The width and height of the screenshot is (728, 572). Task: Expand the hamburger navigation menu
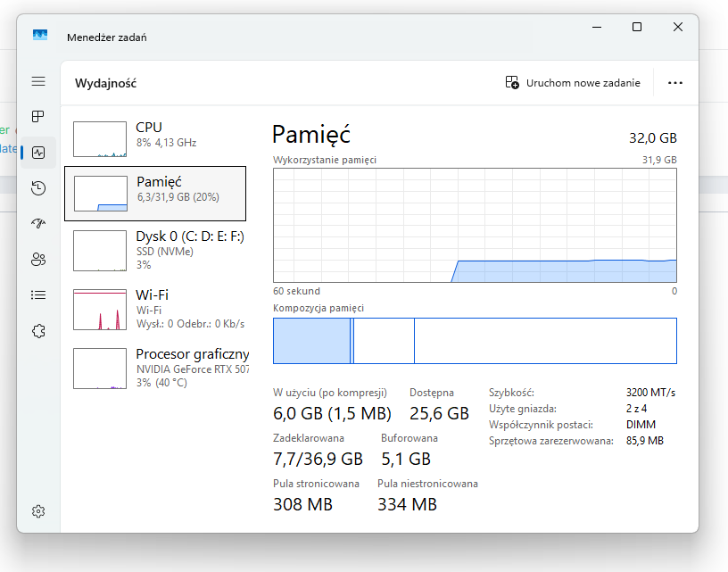click(x=38, y=81)
